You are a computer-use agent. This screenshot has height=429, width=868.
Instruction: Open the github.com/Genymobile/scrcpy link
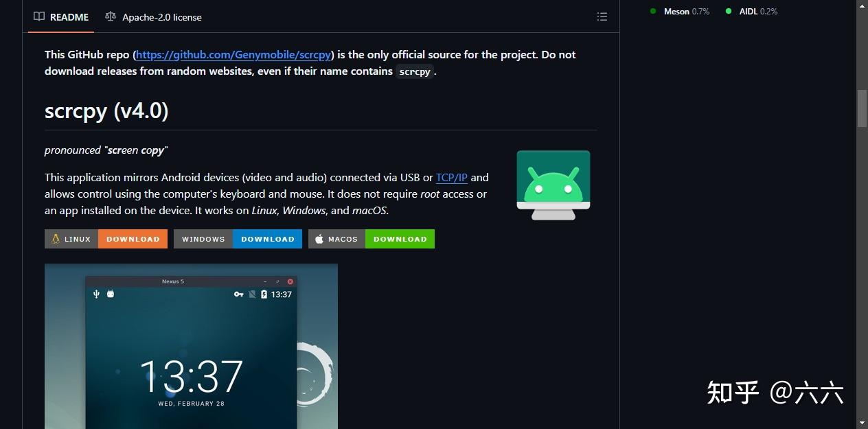click(234, 54)
